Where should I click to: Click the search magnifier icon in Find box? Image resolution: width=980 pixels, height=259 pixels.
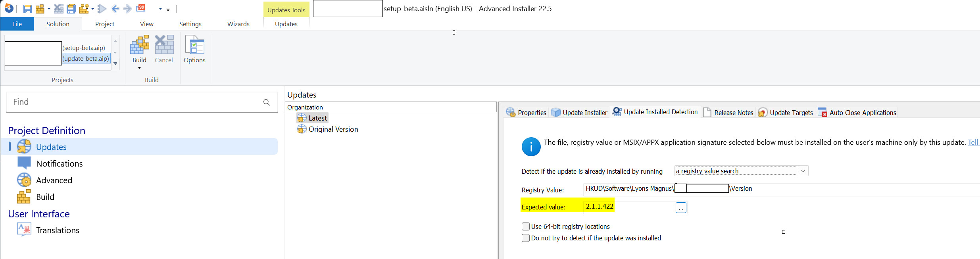[x=267, y=102]
